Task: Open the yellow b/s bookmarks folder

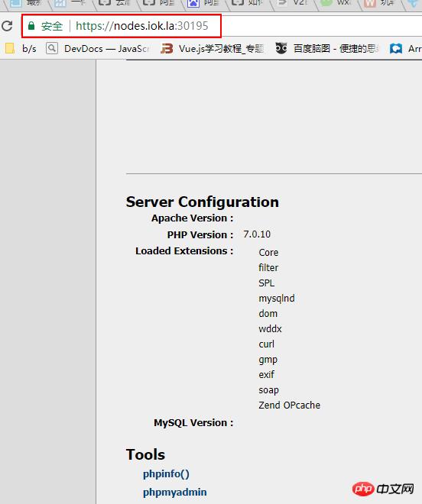Action: click(x=10, y=49)
